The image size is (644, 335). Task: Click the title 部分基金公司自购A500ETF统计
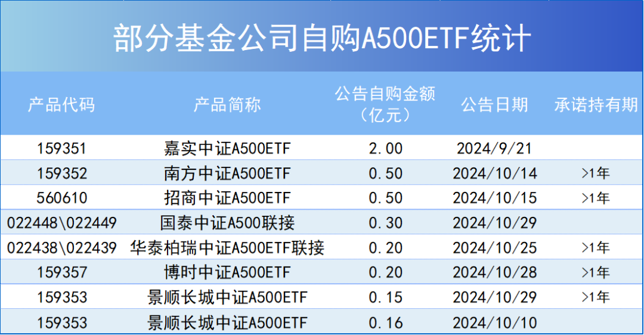point(322,38)
